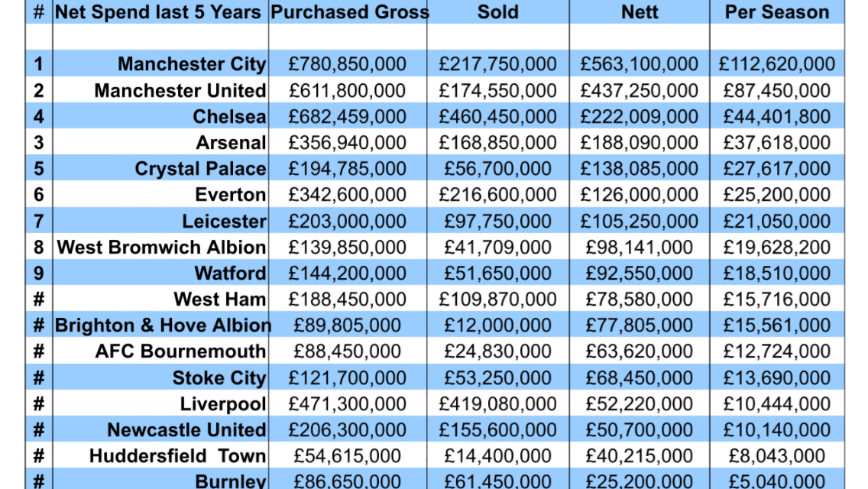Screen dimensions: 868x489
Task: Click Leicester's per season value £21,050,000
Action: (776, 221)
